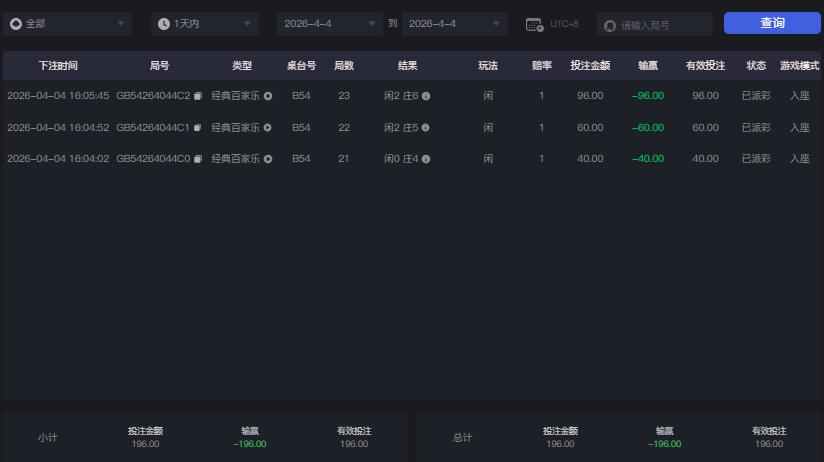Click the 总计 grand total label

[462, 437]
